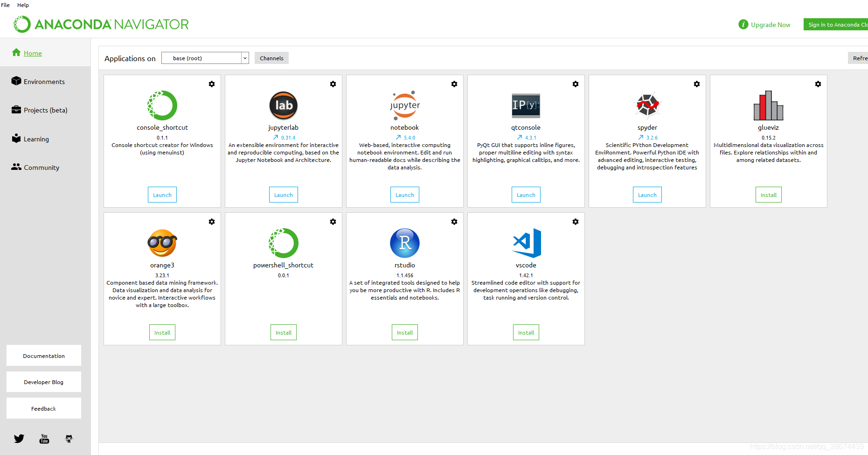Click the Spyder spider-web logo

[647, 105]
